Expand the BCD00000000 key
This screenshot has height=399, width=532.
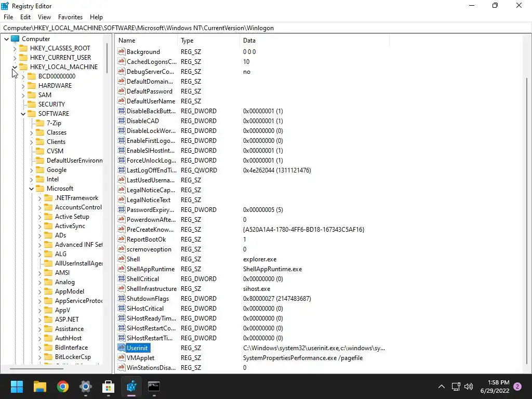(23, 77)
